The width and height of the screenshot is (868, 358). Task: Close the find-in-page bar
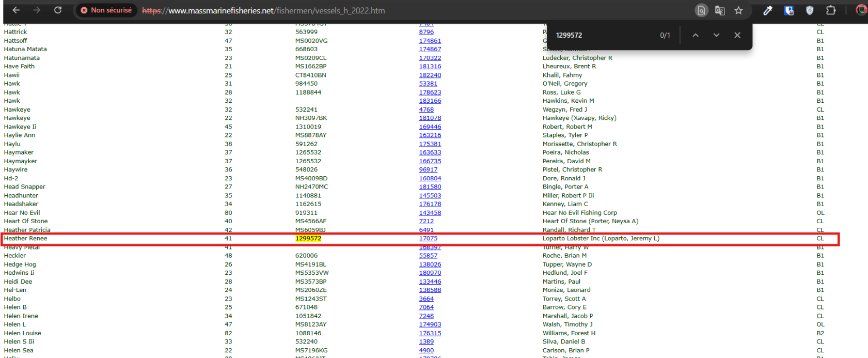click(x=737, y=35)
